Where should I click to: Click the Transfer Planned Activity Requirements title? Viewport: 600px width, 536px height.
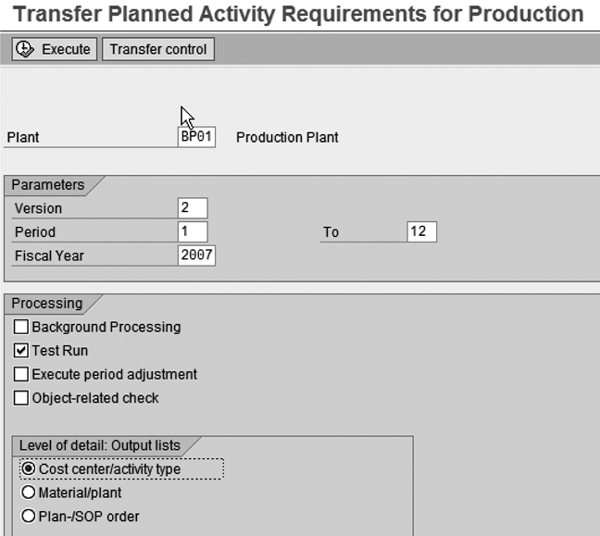click(x=298, y=14)
